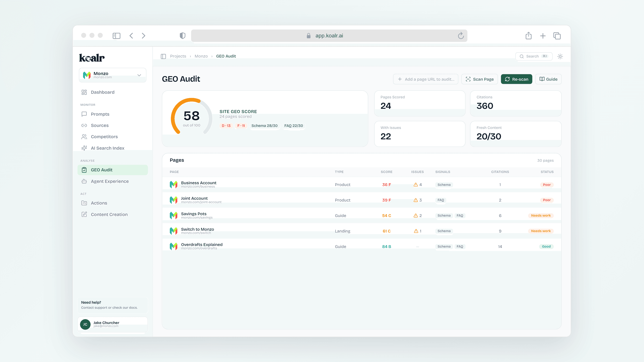The height and width of the screenshot is (362, 644).
Task: Click the 36 F score for Business Account
Action: point(386,185)
